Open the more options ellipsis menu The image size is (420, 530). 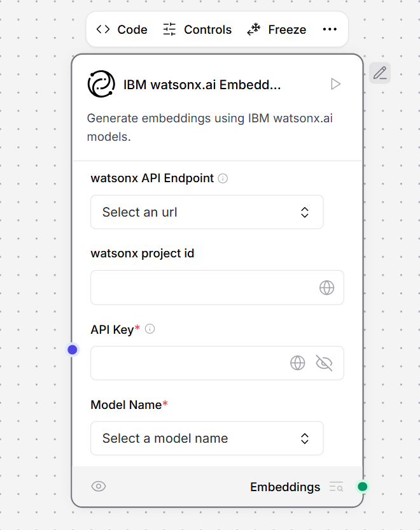click(330, 29)
